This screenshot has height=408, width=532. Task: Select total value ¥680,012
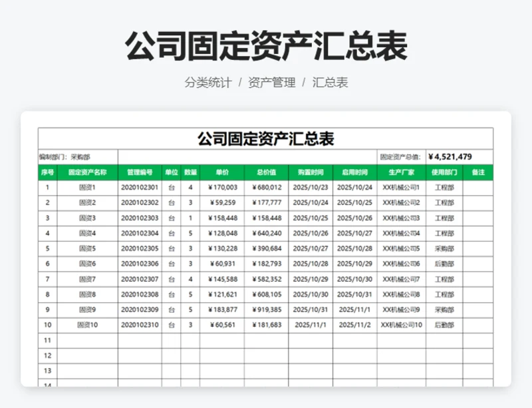point(267,188)
